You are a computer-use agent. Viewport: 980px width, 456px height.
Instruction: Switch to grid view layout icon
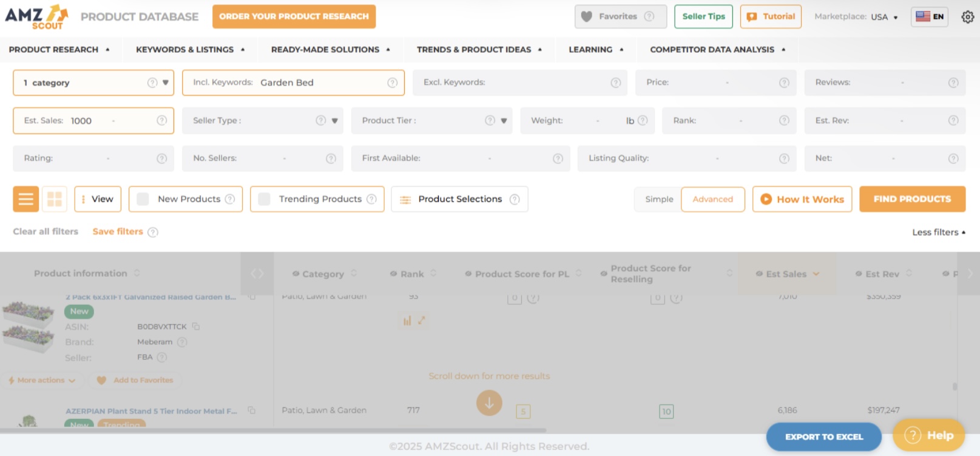tap(55, 199)
